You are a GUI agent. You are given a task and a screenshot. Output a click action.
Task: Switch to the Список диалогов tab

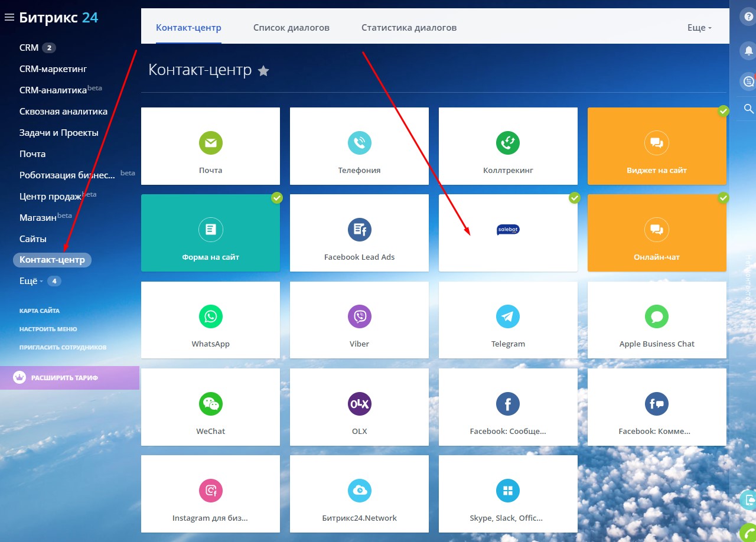click(291, 28)
